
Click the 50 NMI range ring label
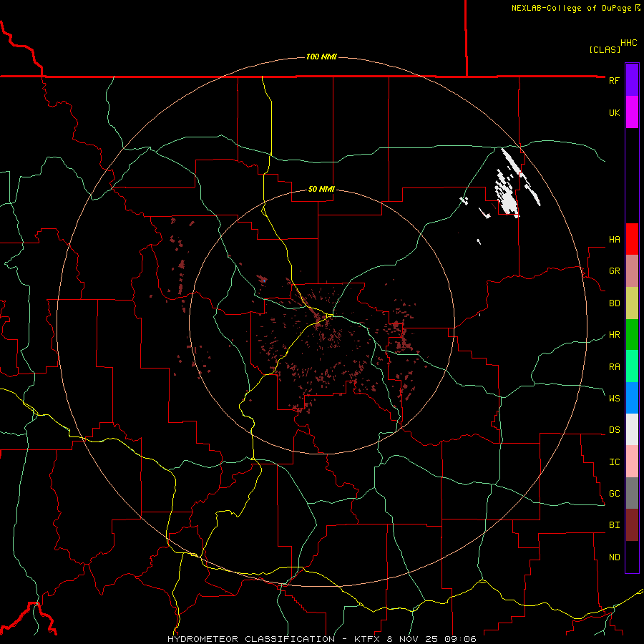click(321, 190)
